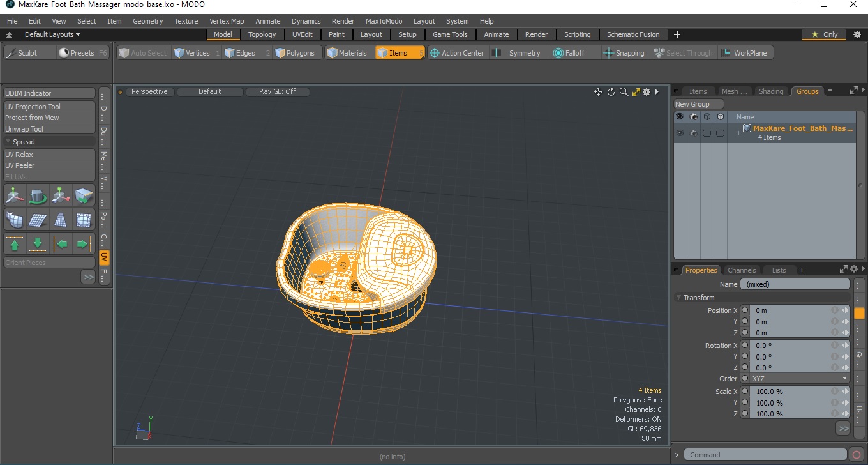The image size is (868, 465).
Task: Click UV Projection Tool button
Action: 50,107
